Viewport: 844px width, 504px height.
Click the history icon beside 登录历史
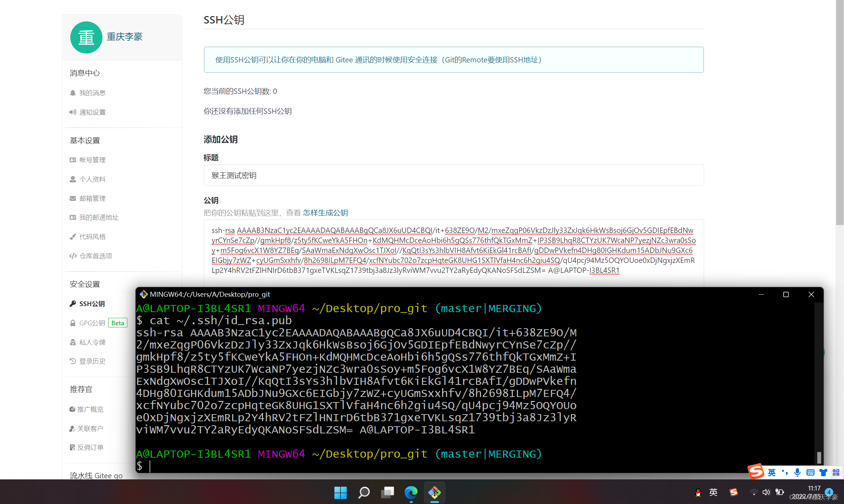tap(73, 361)
